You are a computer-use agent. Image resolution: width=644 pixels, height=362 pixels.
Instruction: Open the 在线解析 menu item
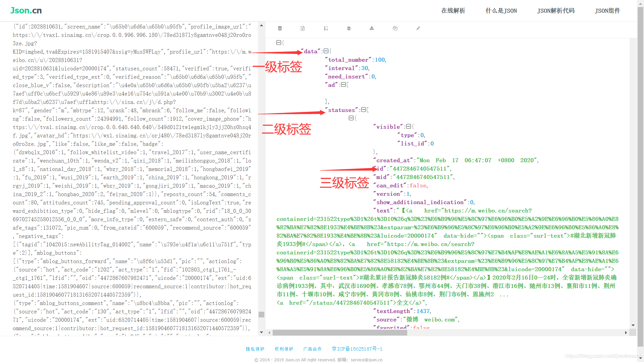453,11
